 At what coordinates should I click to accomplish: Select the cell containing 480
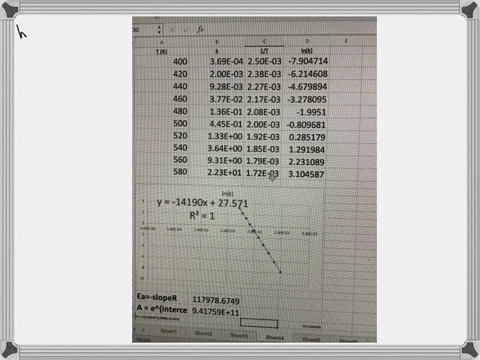tap(180, 111)
